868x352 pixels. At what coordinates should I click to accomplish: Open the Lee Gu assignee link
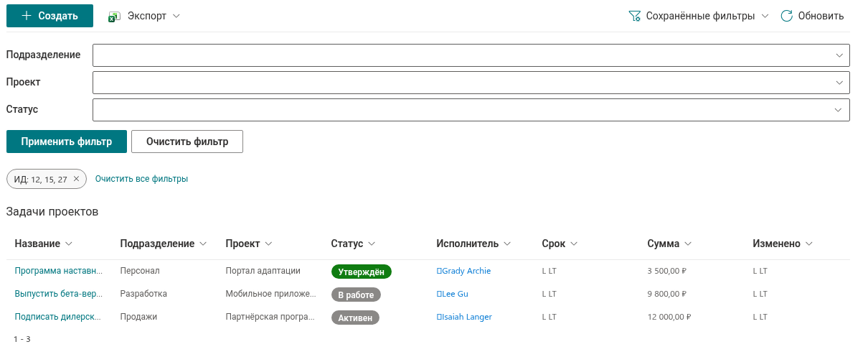click(455, 294)
